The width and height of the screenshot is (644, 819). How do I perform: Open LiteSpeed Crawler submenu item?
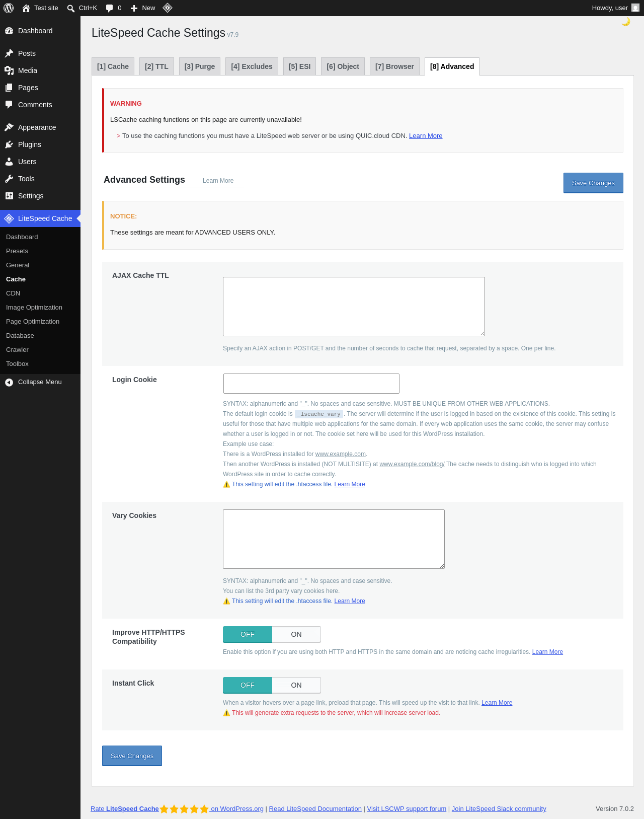[x=17, y=350]
